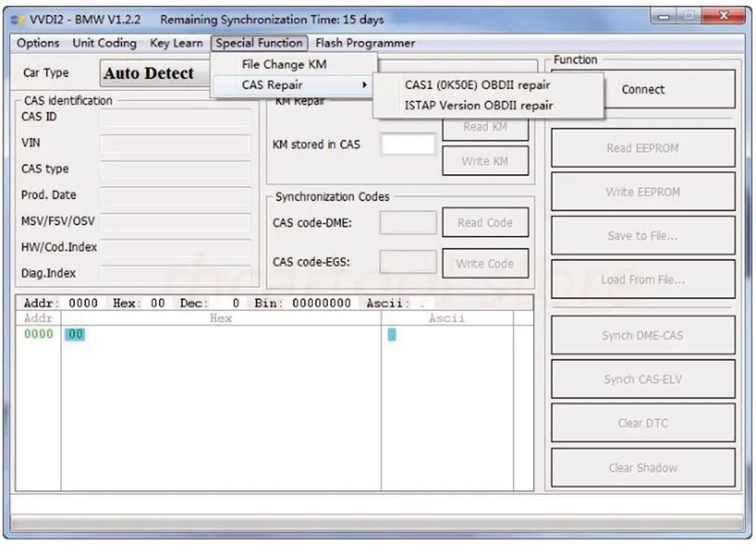Click the Read Code button
This screenshot has height=550, width=756.
pyautogui.click(x=485, y=222)
